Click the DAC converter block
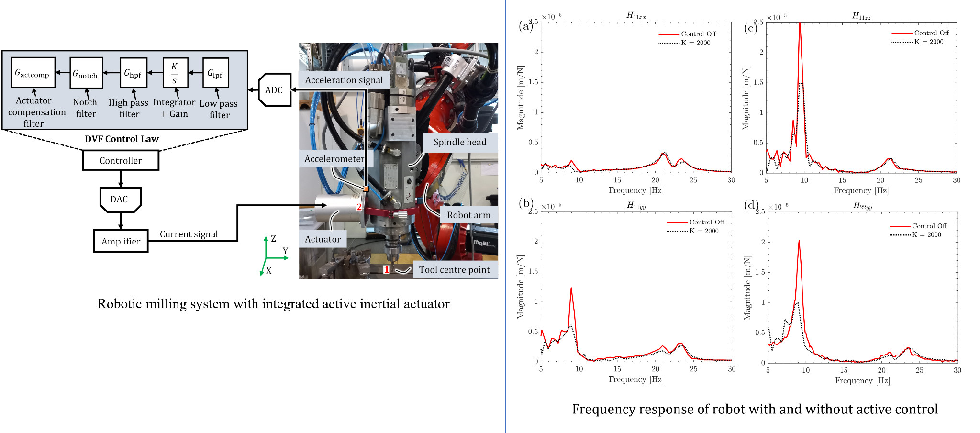Image resolution: width=980 pixels, height=433 pixels. [121, 199]
